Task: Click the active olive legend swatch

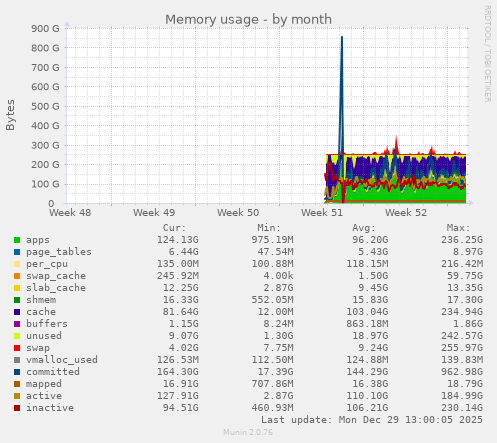Action: pos(17,396)
